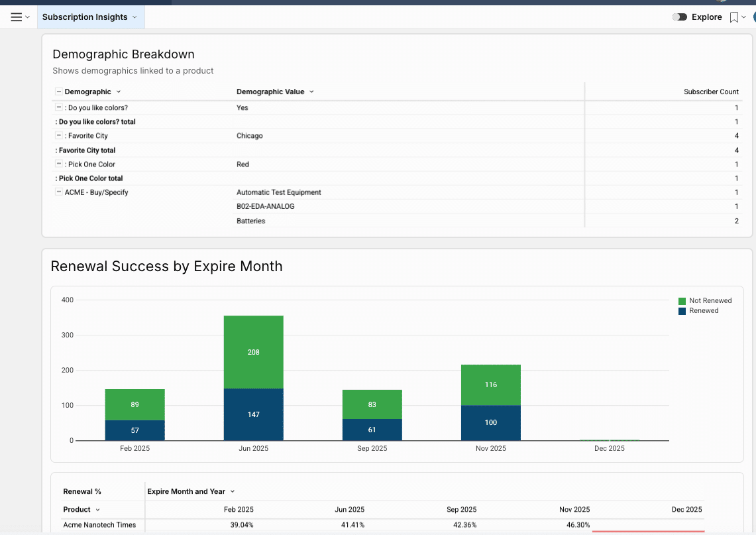Image resolution: width=756 pixels, height=535 pixels.
Task: Collapse the ACME - Buy/Specify group
Action: pyautogui.click(x=58, y=192)
